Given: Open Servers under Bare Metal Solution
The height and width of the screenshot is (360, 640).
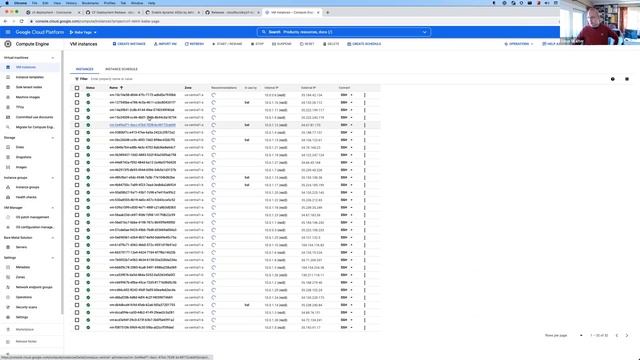Looking at the screenshot, I should click(x=21, y=247).
